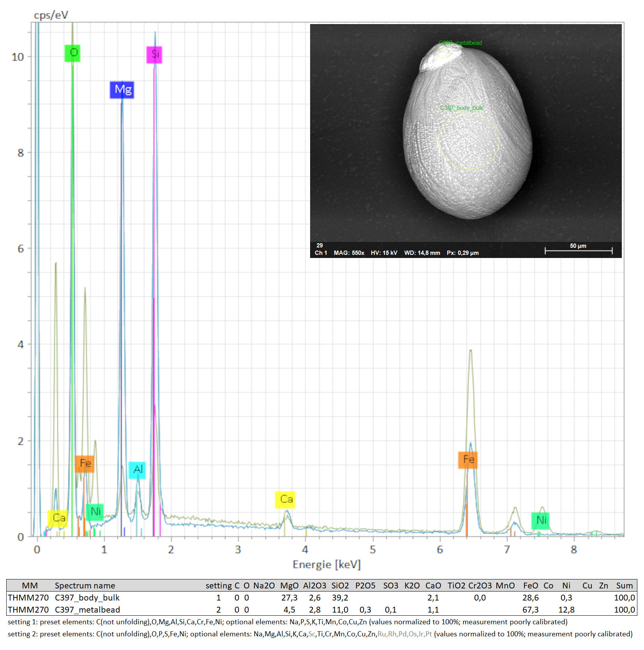Image resolution: width=644 pixels, height=650 pixels.
Task: Select the yellow Ca label near 3.7 keV
Action: pos(285,500)
